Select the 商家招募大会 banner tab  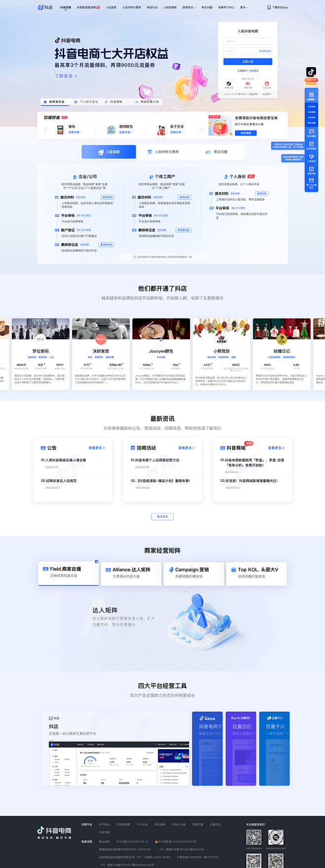(147, 102)
